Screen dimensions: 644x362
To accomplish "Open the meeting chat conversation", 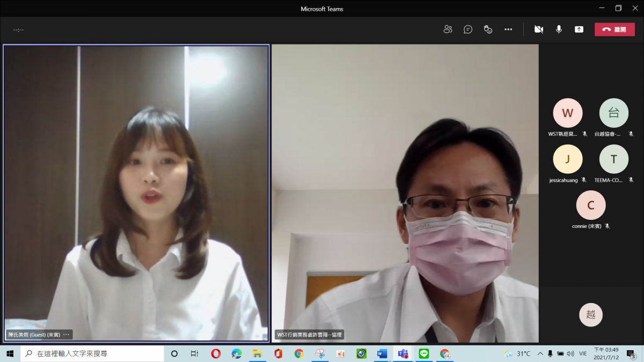I will 468,29.
